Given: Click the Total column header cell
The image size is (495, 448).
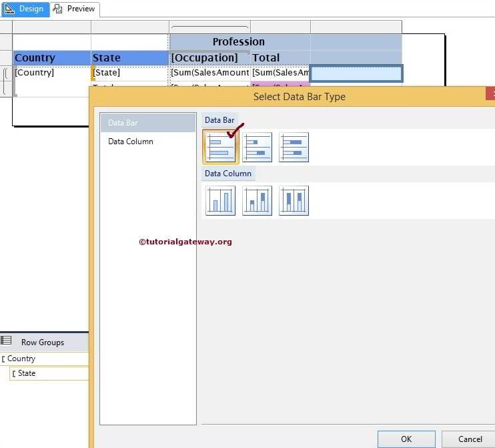Looking at the screenshot, I should tap(280, 58).
